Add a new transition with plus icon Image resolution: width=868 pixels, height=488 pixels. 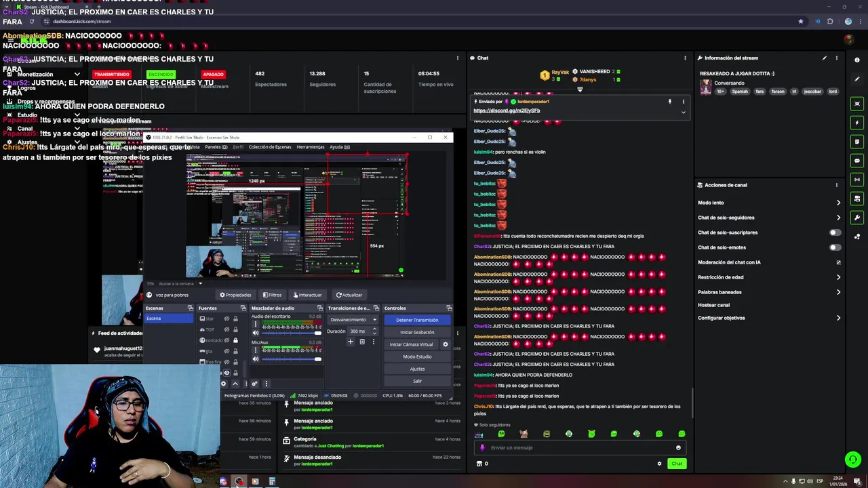[x=351, y=342]
